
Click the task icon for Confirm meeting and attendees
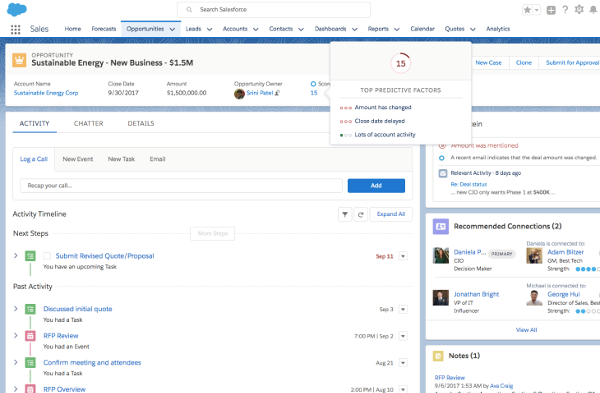click(30, 362)
